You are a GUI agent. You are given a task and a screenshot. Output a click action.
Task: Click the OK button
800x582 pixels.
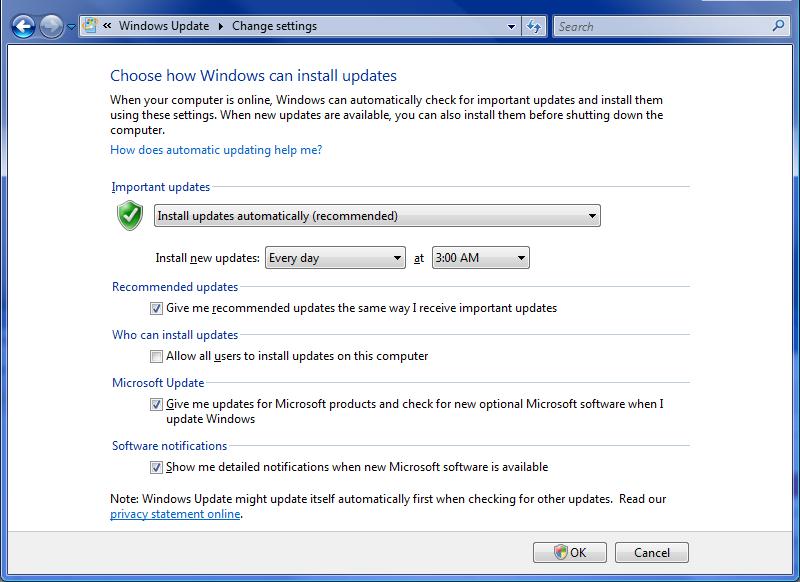570,552
